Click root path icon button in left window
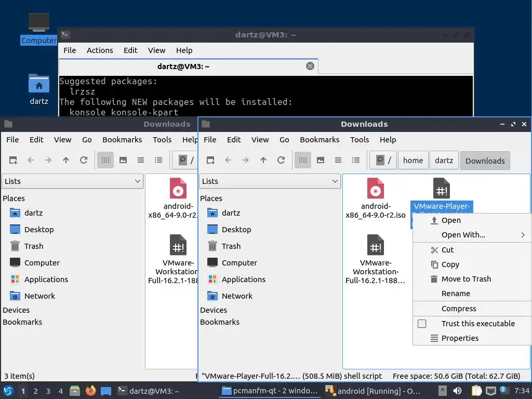Image resolution: width=532 pixels, height=399 pixels. 185,160
